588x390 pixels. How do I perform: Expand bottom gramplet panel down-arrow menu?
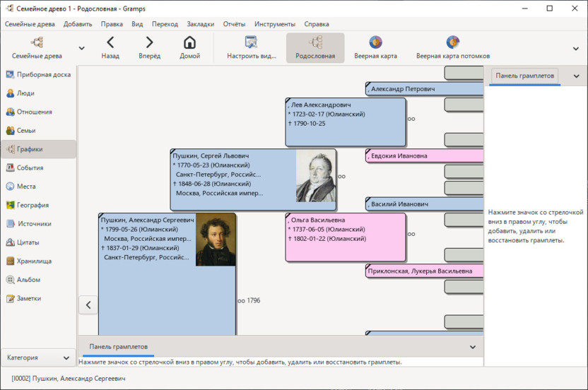473,347
